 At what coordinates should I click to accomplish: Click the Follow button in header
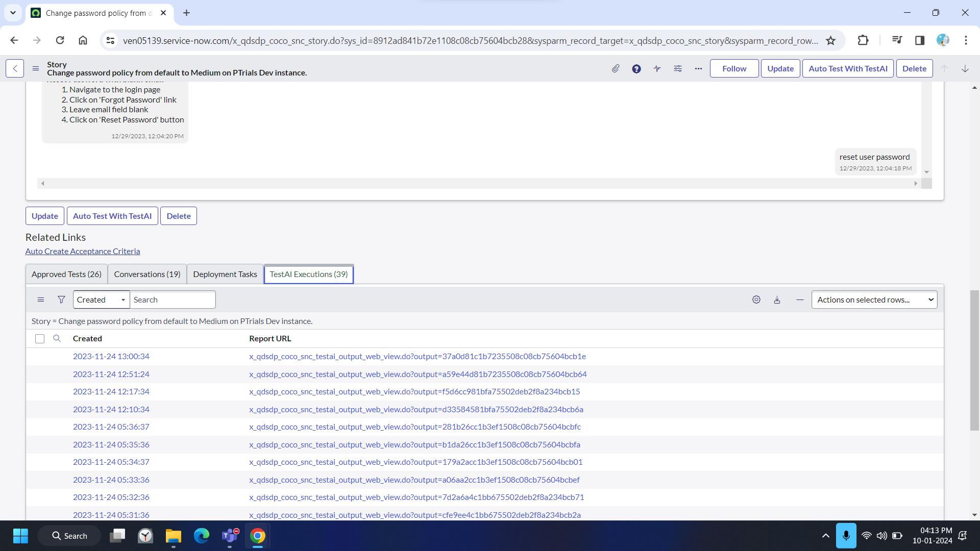(734, 68)
